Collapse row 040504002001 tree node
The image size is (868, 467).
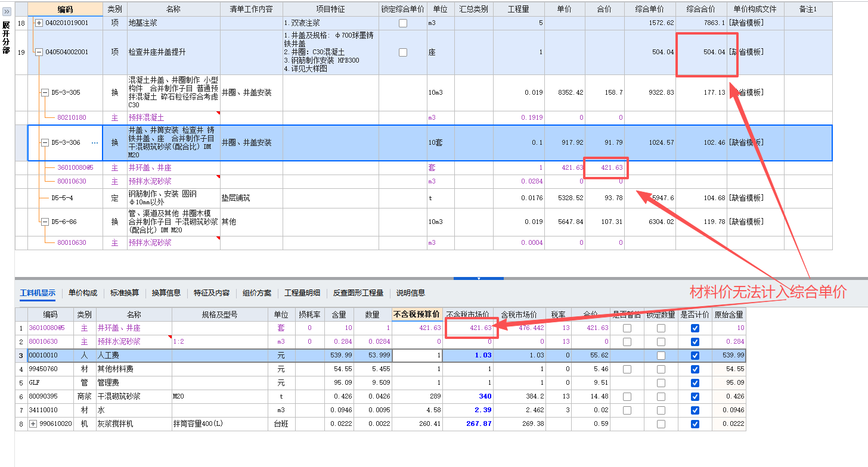click(39, 52)
